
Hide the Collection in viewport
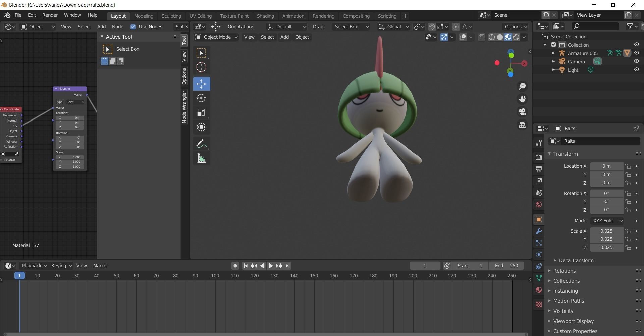click(636, 45)
